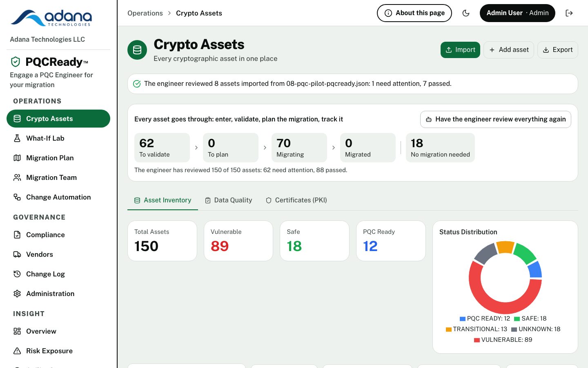The image size is (588, 368).
Task: Click the orange TRANSITIONAL legend swatch
Action: tap(449, 330)
